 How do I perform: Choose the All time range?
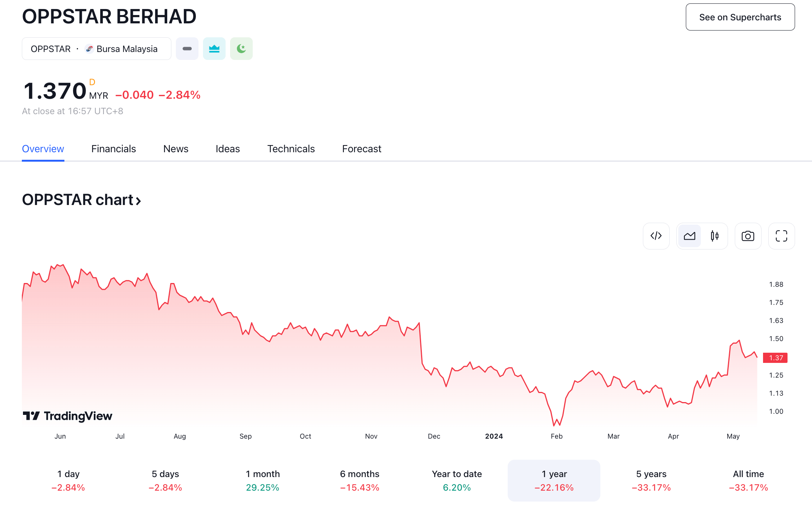(x=748, y=480)
